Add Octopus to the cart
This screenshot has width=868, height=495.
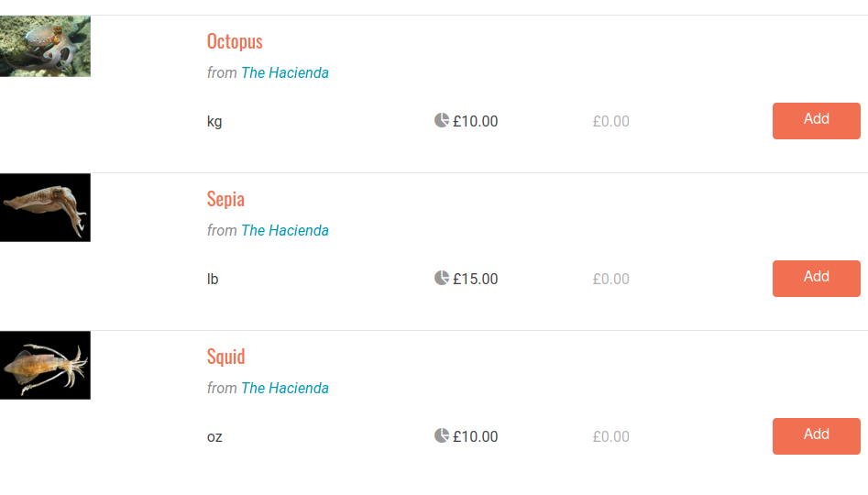tap(816, 120)
